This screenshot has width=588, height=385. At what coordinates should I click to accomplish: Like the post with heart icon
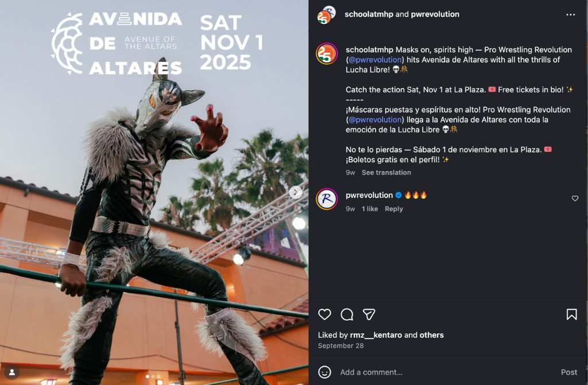click(324, 314)
